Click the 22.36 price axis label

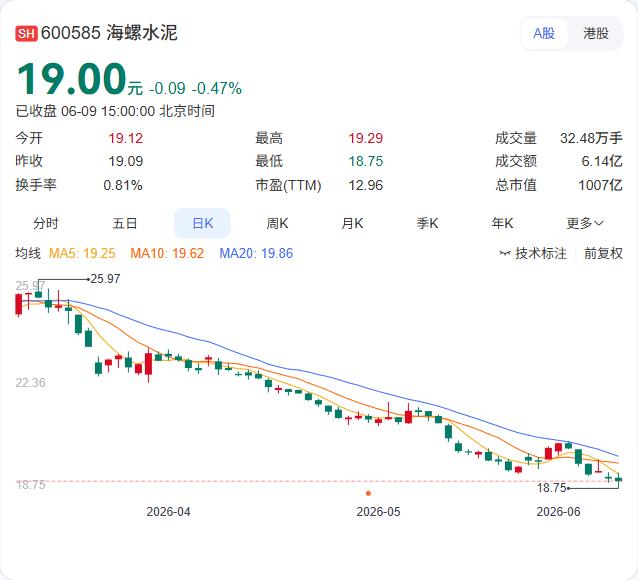(x=31, y=383)
